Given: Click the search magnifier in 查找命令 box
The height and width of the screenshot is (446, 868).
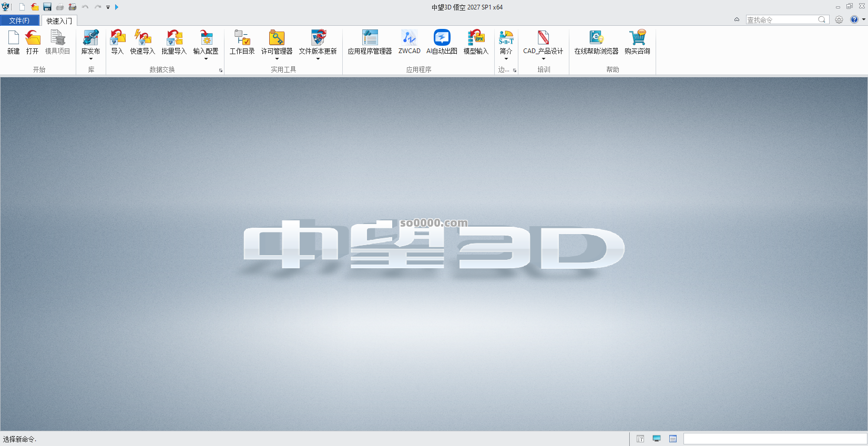Looking at the screenshot, I should pos(822,19).
